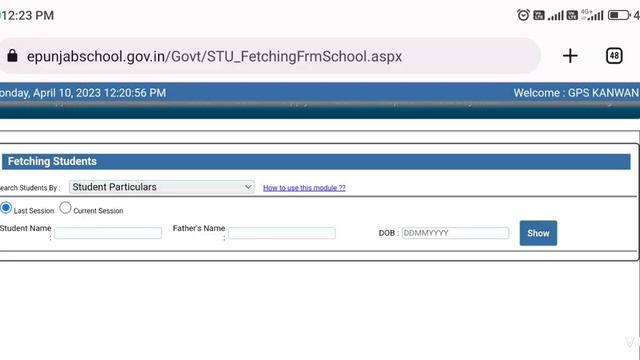Open the Search Students By dropdown

click(x=162, y=187)
